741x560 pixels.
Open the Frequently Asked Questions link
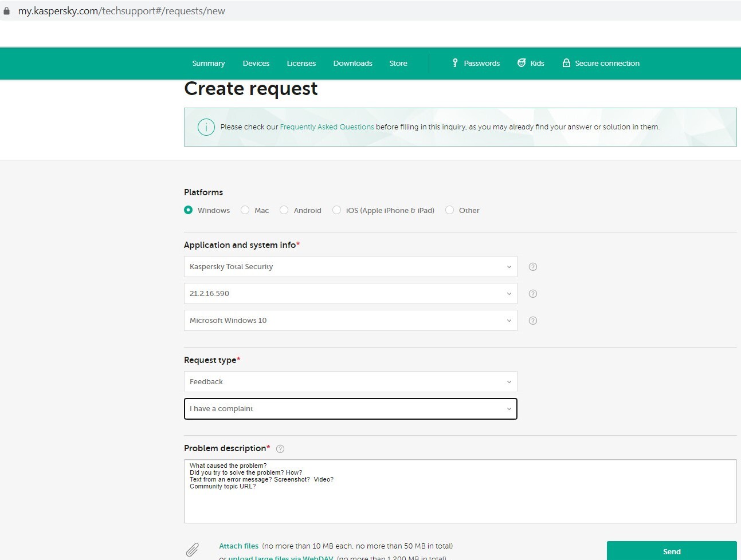pos(327,127)
